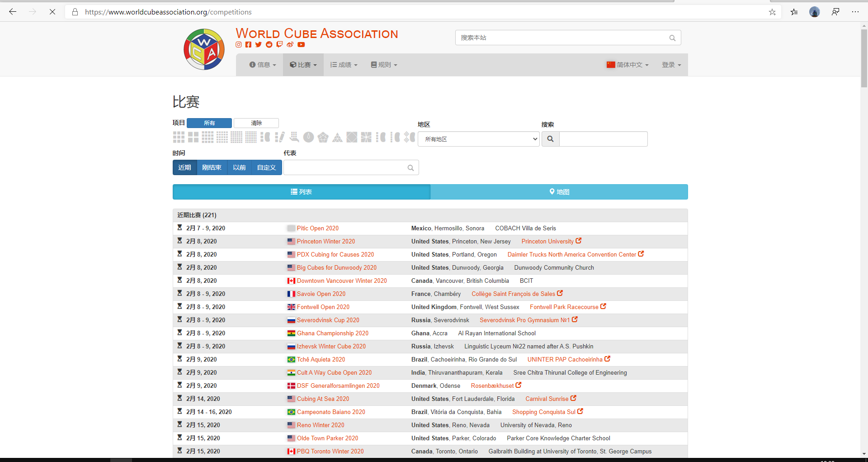View site info via lock icon

(75, 12)
